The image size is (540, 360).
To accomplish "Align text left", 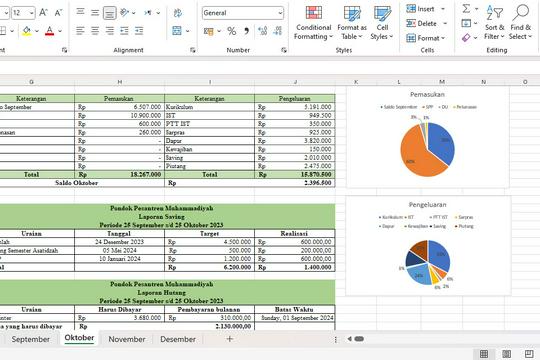I will pyautogui.click(x=80, y=31).
